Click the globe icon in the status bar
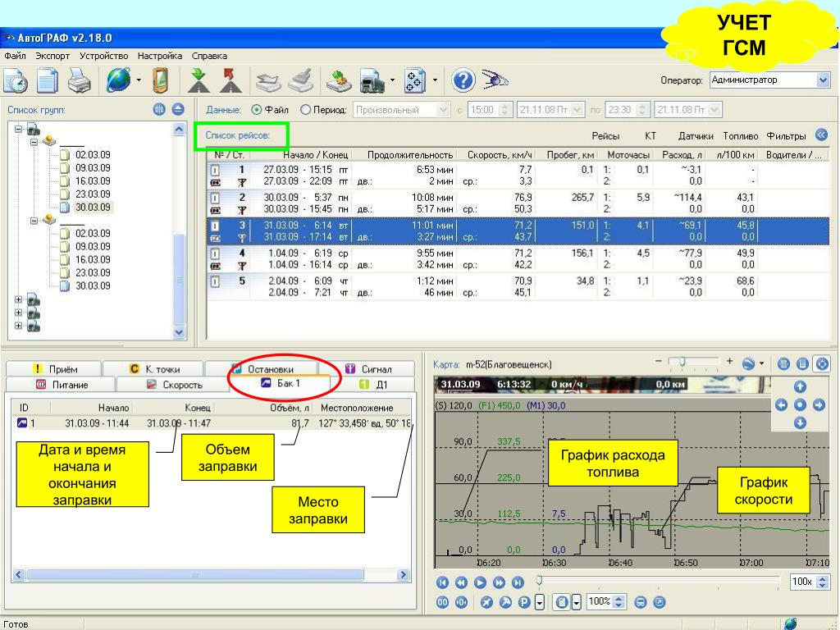The width and height of the screenshot is (840, 630). click(790, 623)
